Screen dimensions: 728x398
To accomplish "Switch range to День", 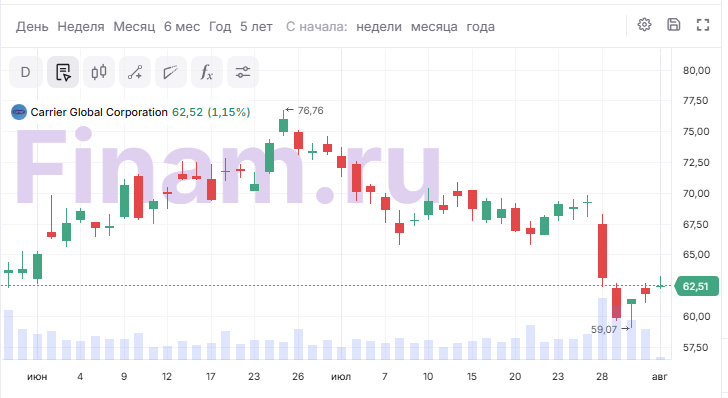I will 32,27.
